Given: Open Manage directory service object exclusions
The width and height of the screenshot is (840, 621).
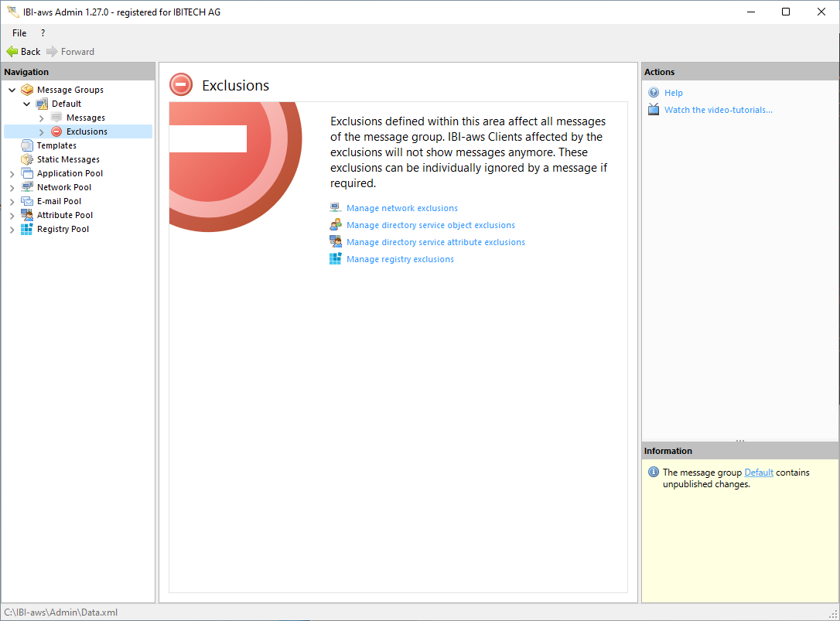Looking at the screenshot, I should (x=430, y=225).
